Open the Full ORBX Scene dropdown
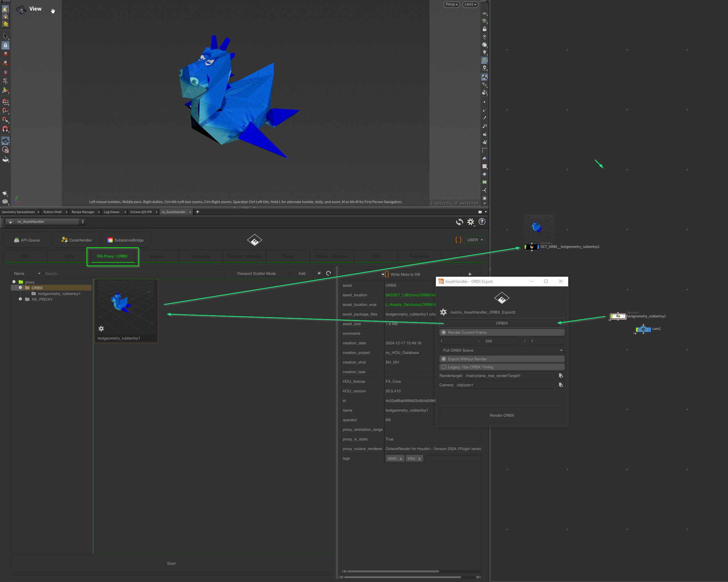Screen dimensions: 728x582 tap(502, 350)
